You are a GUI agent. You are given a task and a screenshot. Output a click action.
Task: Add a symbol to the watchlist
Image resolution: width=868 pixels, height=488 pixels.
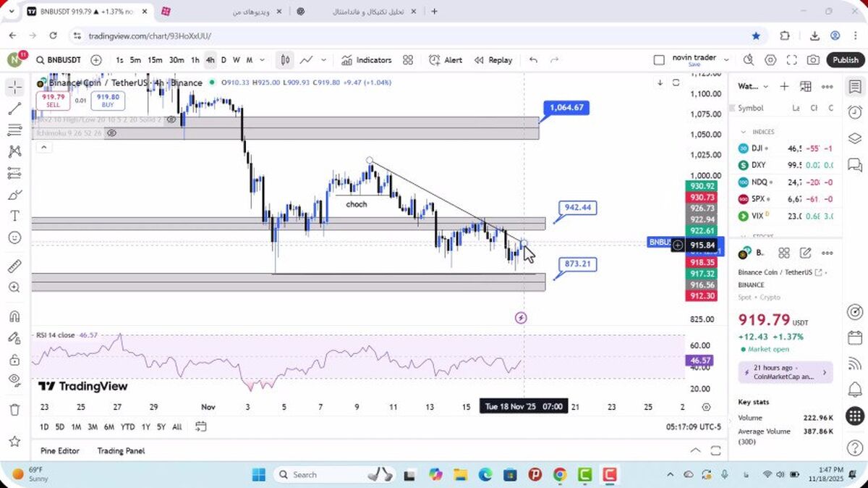pos(784,86)
